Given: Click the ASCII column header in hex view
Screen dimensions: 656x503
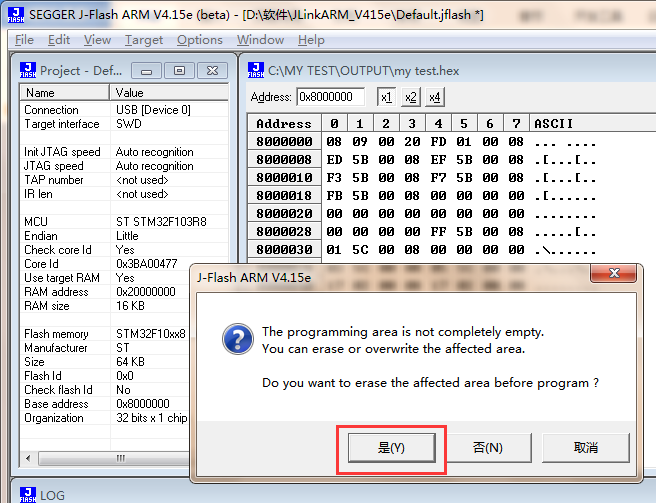Looking at the screenshot, I should [592, 124].
